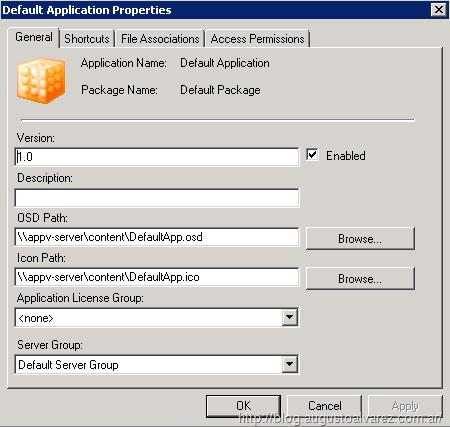Viewport: 450px width, 427px height.
Task: Click the orange application package cube icon
Action: click(x=41, y=80)
